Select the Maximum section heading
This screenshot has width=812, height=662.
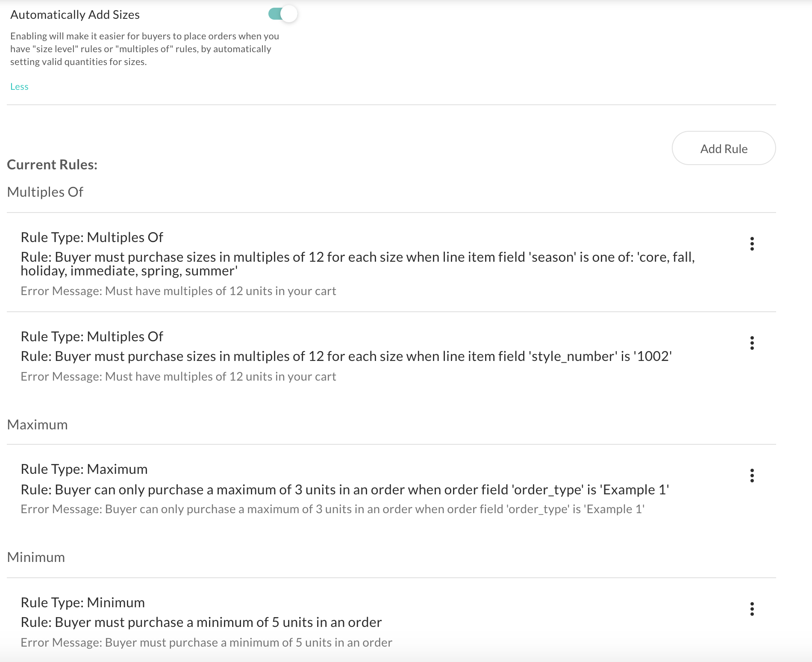(38, 425)
